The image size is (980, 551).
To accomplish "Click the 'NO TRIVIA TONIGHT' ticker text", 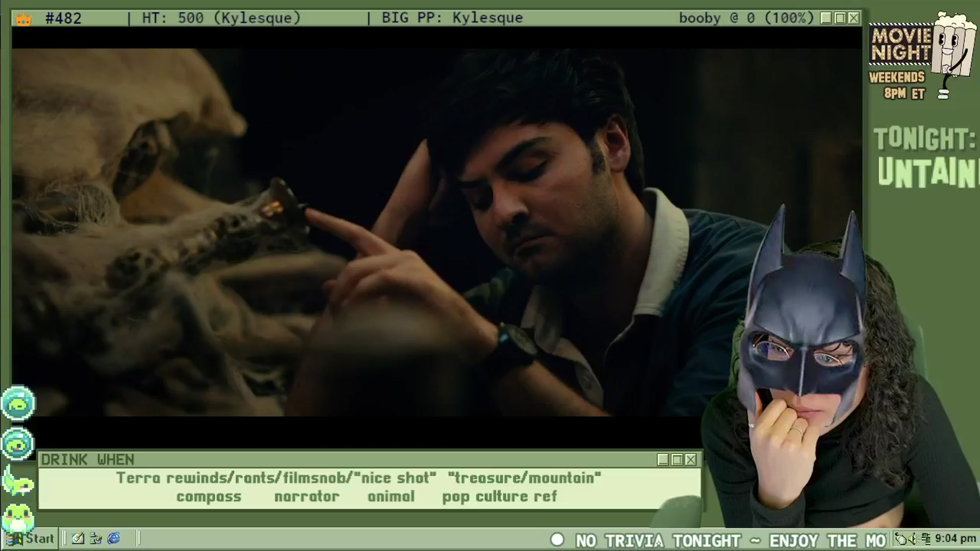I will 658,540.
